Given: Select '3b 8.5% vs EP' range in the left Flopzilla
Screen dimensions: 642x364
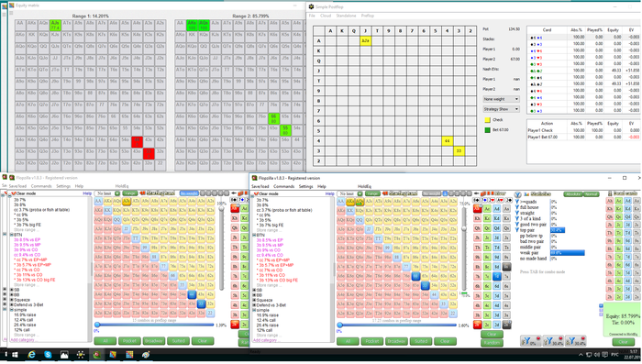Looking at the screenshot, I should (27, 240).
